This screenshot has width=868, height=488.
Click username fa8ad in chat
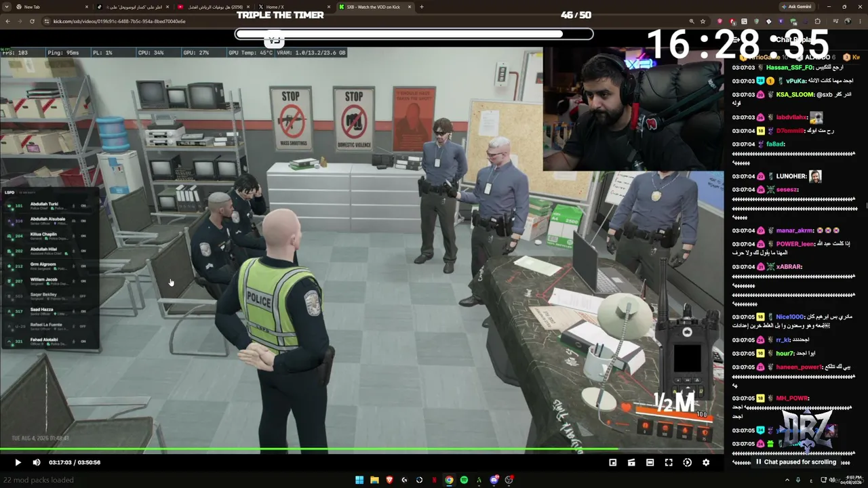[775, 144]
